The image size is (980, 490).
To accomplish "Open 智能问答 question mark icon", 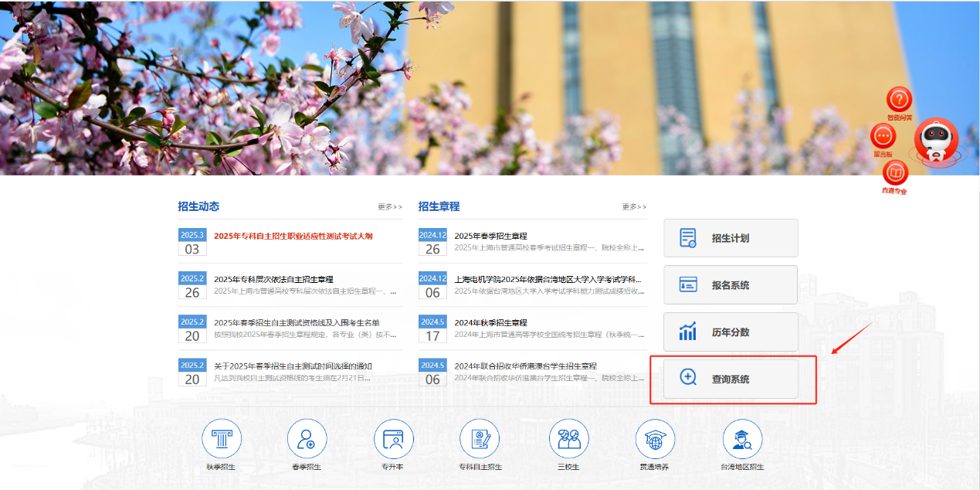I will [899, 100].
